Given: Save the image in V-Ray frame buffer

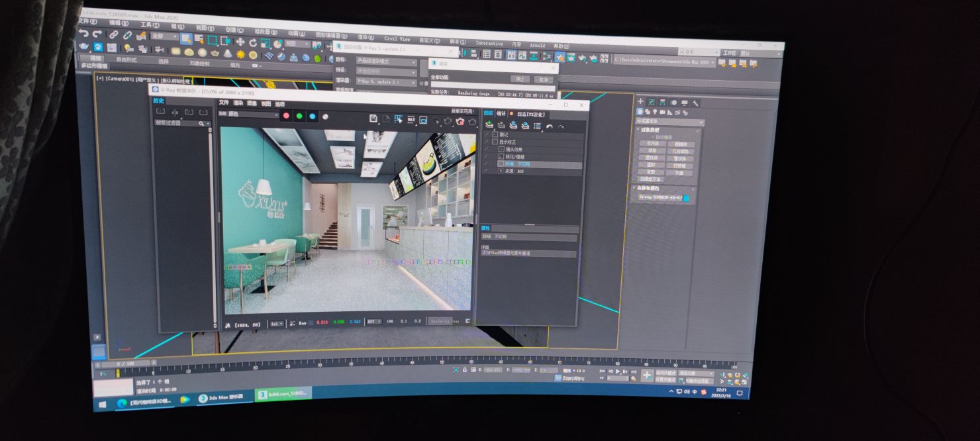Looking at the screenshot, I should click(x=373, y=118).
